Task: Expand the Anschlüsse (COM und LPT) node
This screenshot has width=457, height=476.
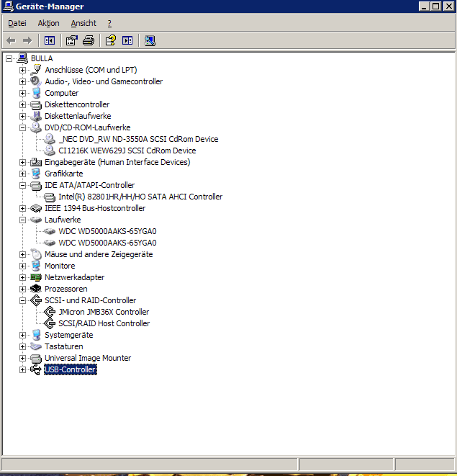Action: click(22, 70)
